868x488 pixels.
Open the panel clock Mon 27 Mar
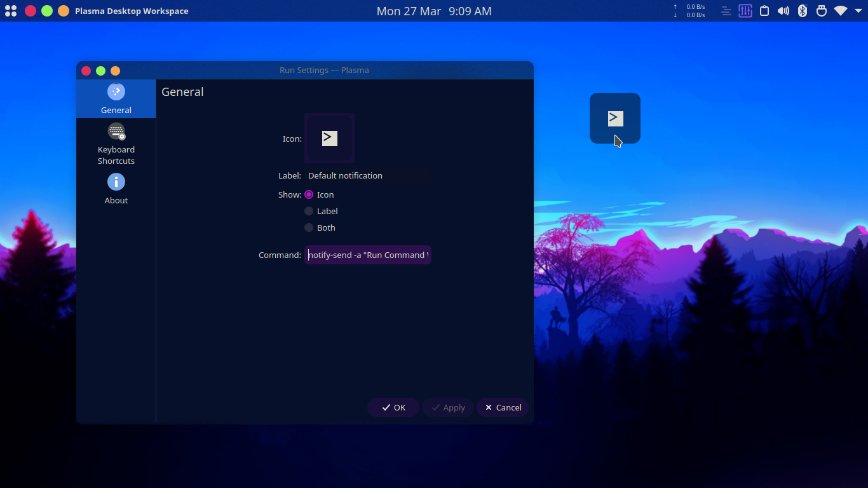coord(434,11)
